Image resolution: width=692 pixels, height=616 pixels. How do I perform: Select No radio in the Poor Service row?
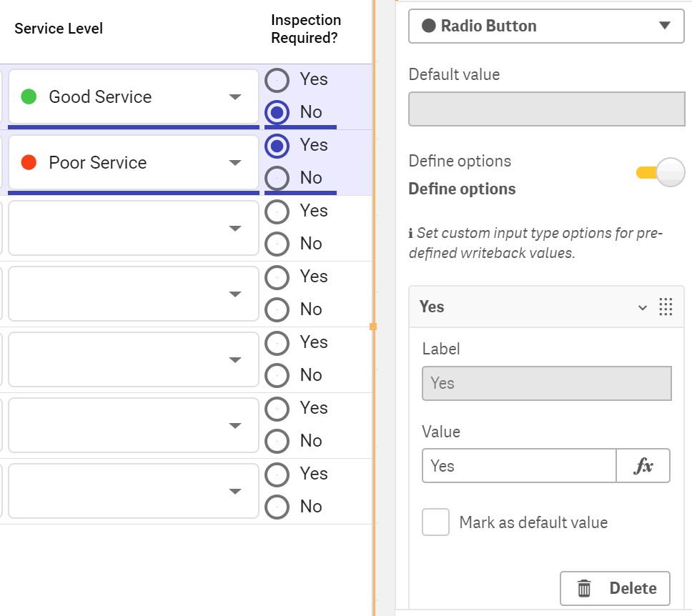coord(277,177)
